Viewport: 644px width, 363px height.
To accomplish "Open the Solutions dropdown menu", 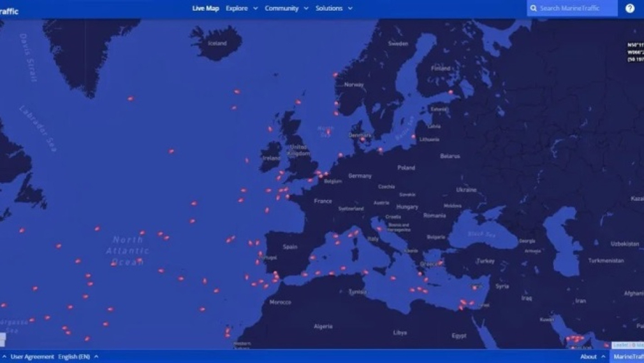I will pos(333,8).
